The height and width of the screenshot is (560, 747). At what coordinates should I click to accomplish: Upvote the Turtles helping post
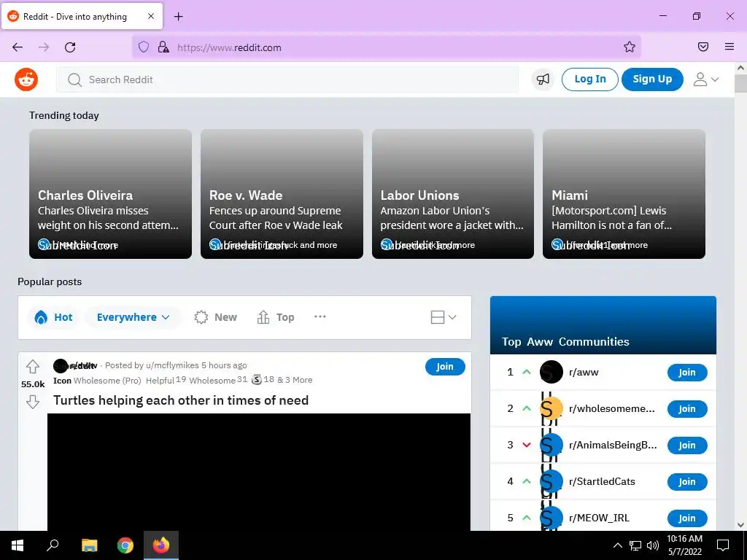32,367
